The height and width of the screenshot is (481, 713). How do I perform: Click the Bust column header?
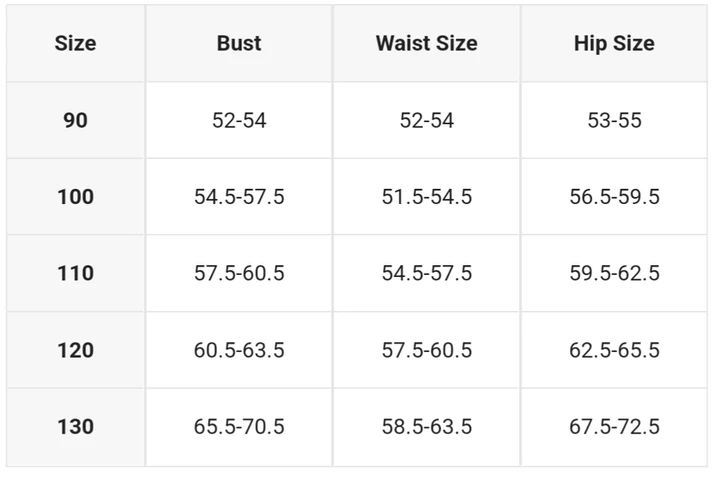pos(239,44)
